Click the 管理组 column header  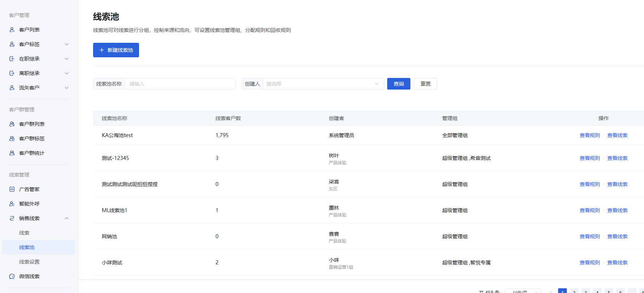pos(450,118)
